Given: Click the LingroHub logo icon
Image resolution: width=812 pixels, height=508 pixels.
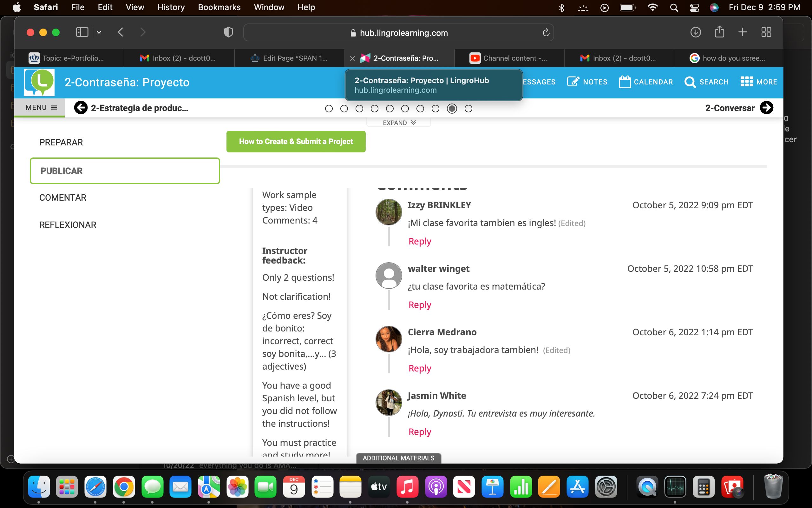Looking at the screenshot, I should tap(39, 82).
